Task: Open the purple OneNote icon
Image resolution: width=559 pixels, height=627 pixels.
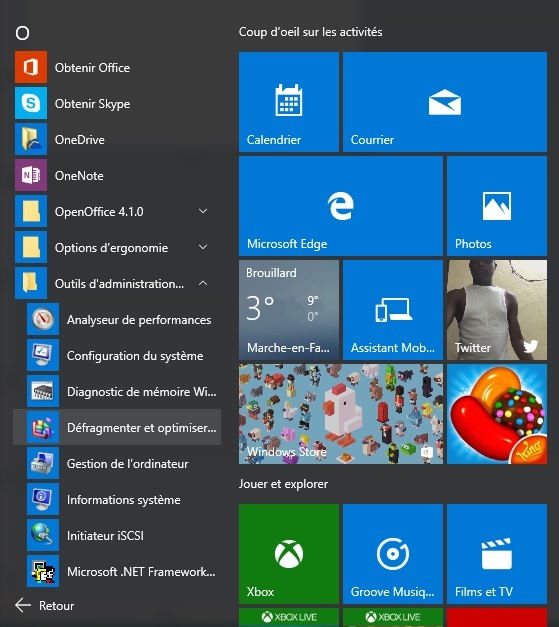Action: tap(31, 175)
